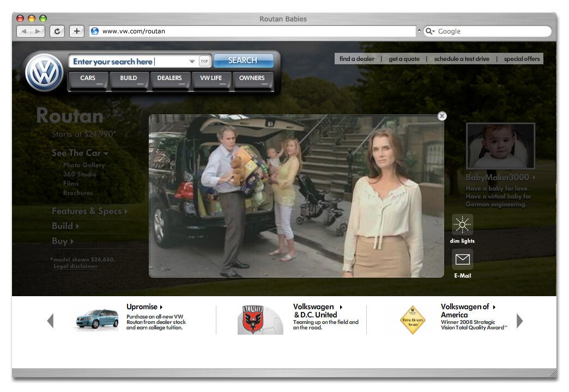Viewport: 569px width, 392px height.
Task: Open the DEALERS menu
Action: coord(170,80)
